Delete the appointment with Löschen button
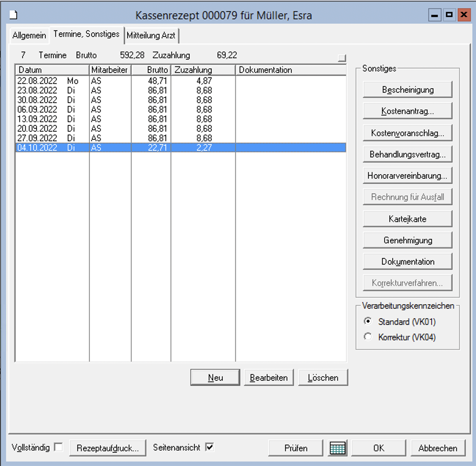476x466 pixels. click(x=323, y=377)
